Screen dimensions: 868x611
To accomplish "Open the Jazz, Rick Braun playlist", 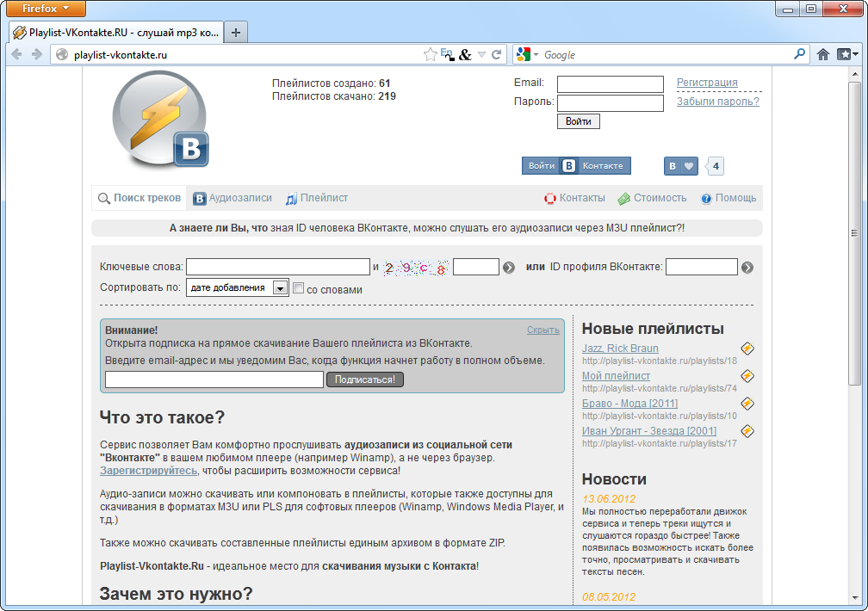I will [620, 349].
